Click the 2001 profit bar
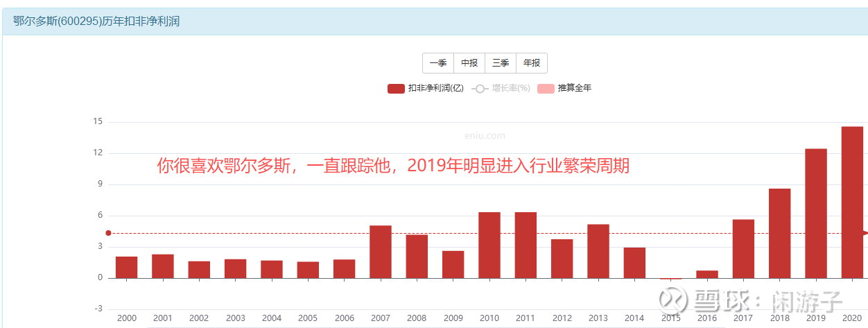The height and width of the screenshot is (328, 868). click(163, 266)
